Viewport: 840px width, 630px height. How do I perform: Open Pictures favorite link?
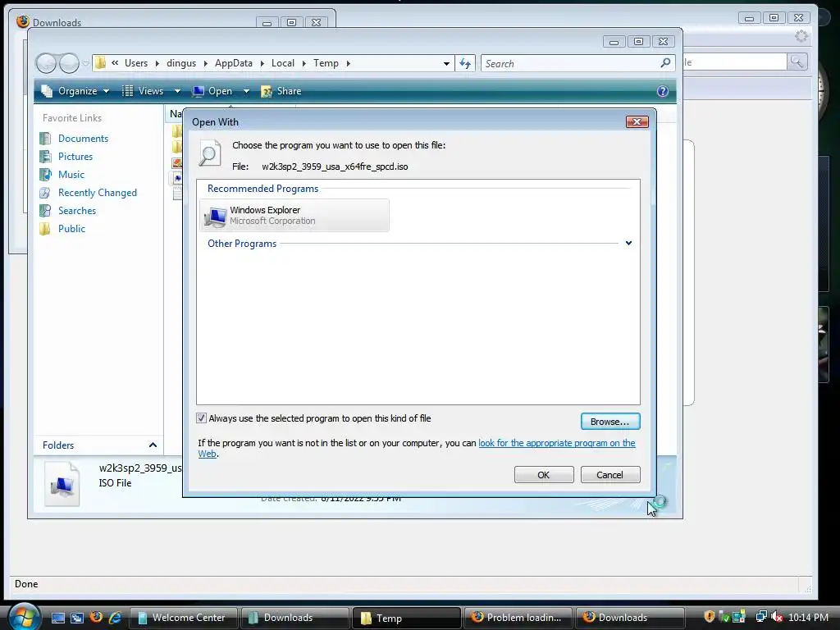click(x=75, y=157)
